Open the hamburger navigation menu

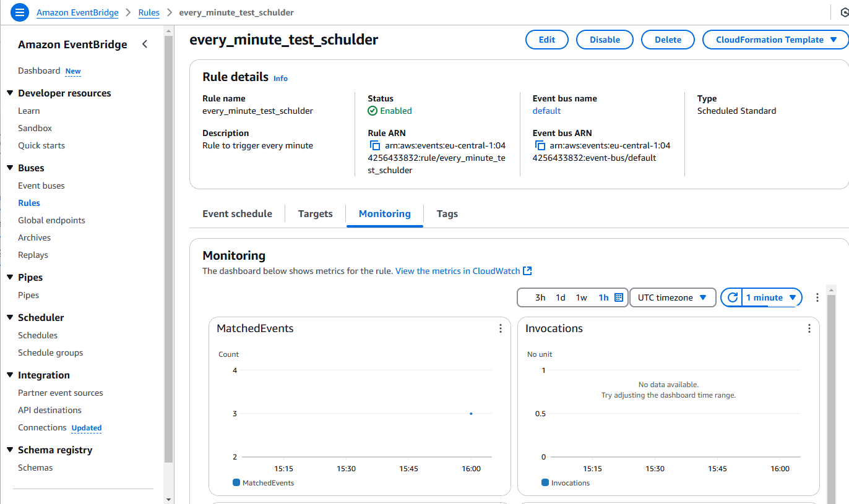click(x=20, y=12)
